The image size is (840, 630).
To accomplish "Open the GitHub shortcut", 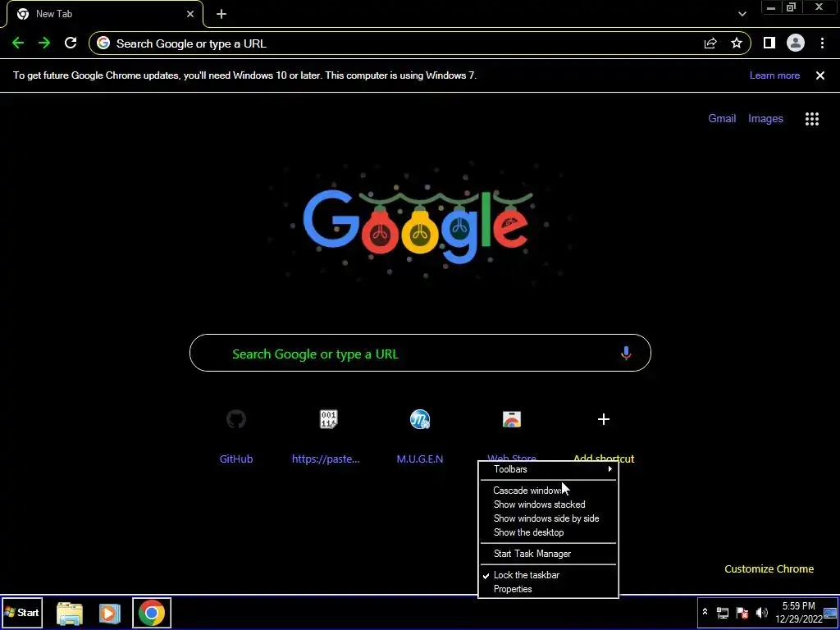I will tap(236, 438).
